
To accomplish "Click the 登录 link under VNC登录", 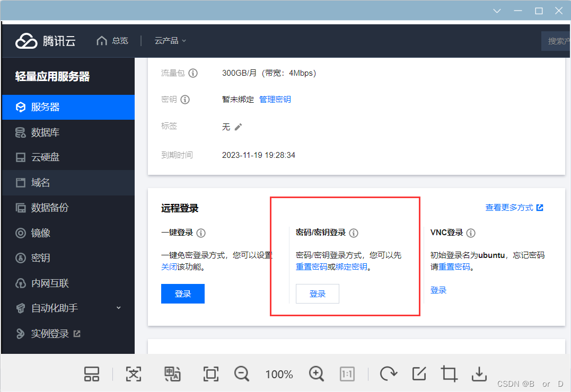I will pyautogui.click(x=438, y=290).
